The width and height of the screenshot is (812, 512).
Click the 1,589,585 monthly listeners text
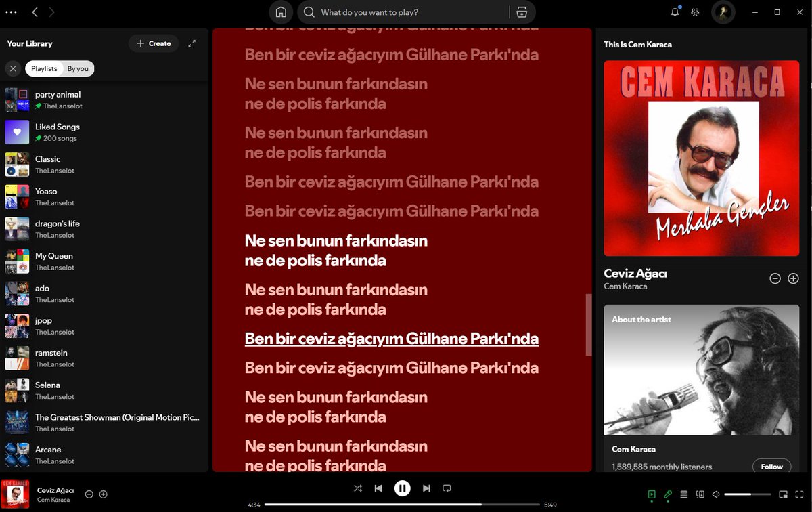pos(662,467)
